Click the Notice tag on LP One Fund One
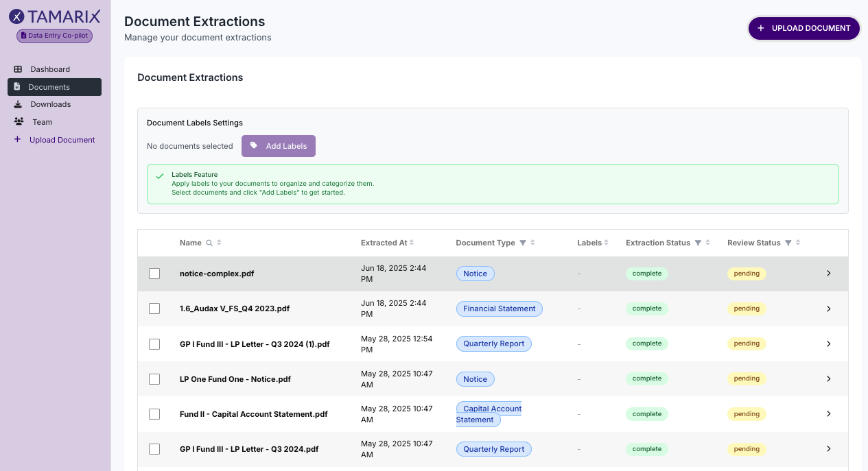This screenshot has width=868, height=471. pyautogui.click(x=475, y=379)
